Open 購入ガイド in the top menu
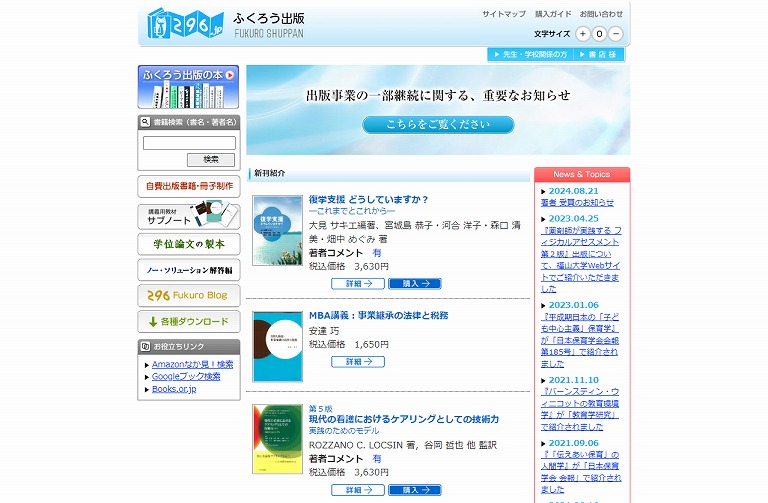This screenshot has height=503, width=768. (x=553, y=14)
